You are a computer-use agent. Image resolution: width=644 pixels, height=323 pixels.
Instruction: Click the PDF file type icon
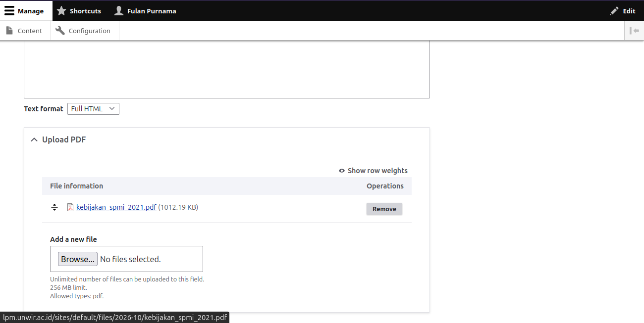click(x=70, y=208)
